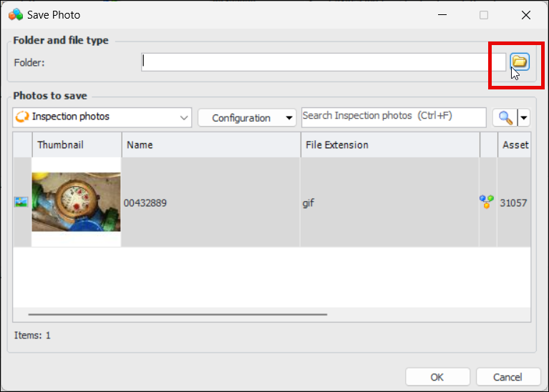Click the Search Inspection photos field

[392, 117]
